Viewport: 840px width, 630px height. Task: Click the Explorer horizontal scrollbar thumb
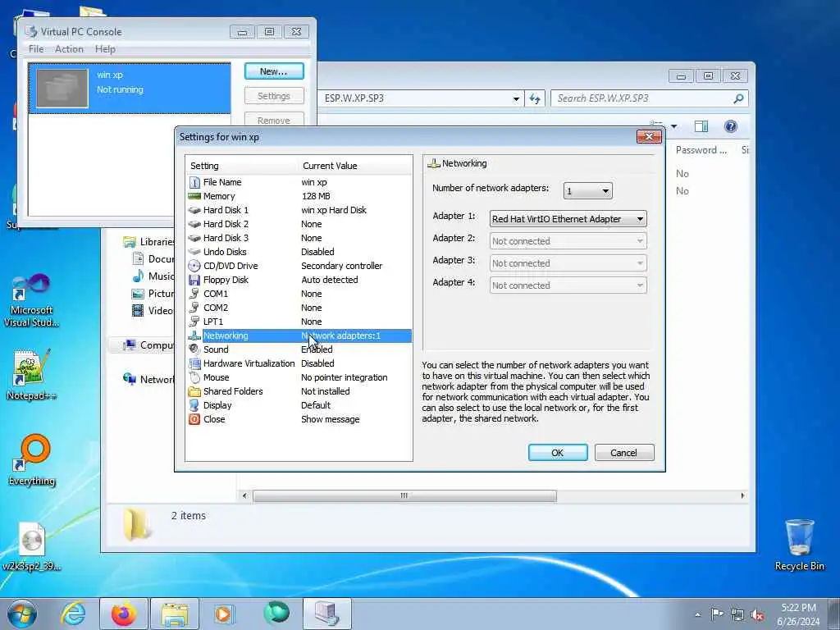(404, 496)
